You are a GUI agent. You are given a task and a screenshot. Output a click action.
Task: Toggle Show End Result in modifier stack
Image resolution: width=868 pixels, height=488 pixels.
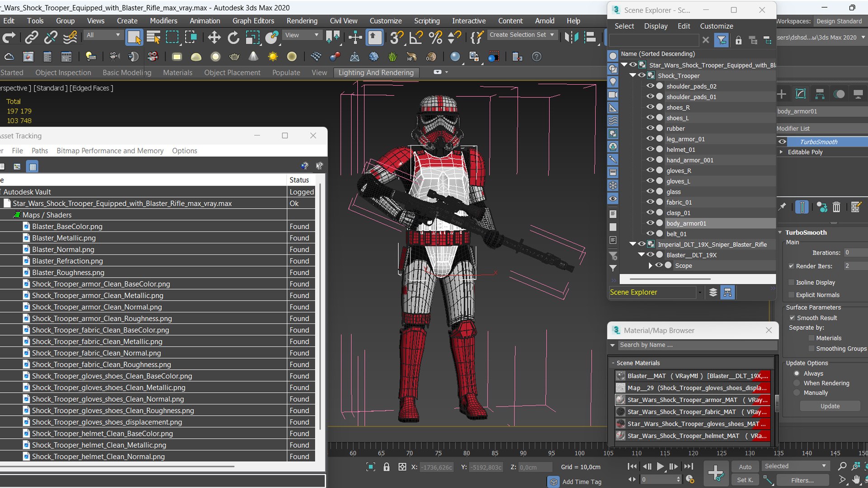click(802, 207)
